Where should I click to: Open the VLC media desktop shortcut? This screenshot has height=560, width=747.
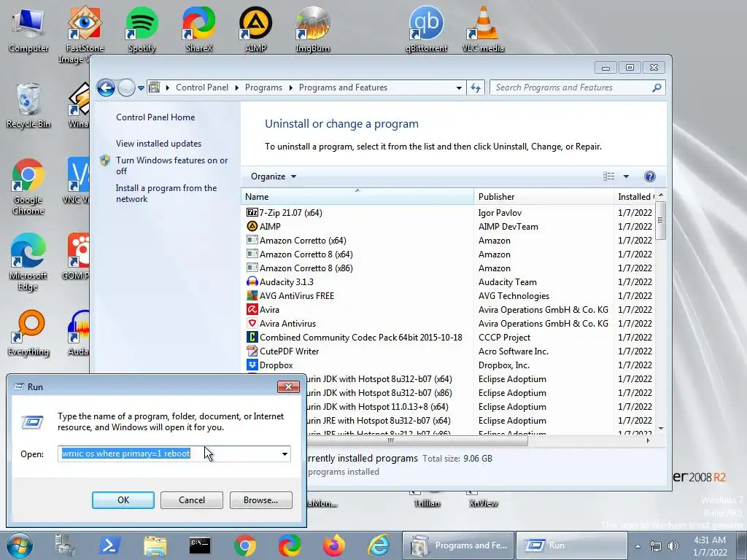[483, 29]
